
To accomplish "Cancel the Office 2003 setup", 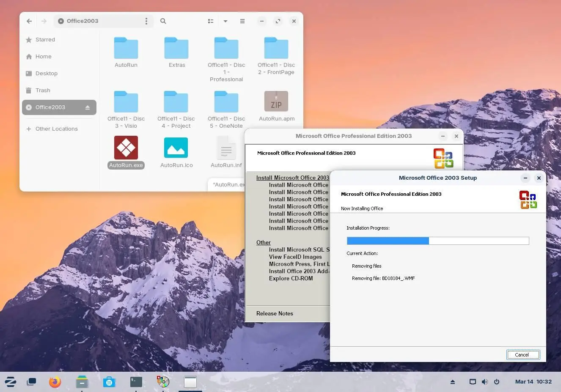I will [x=523, y=355].
